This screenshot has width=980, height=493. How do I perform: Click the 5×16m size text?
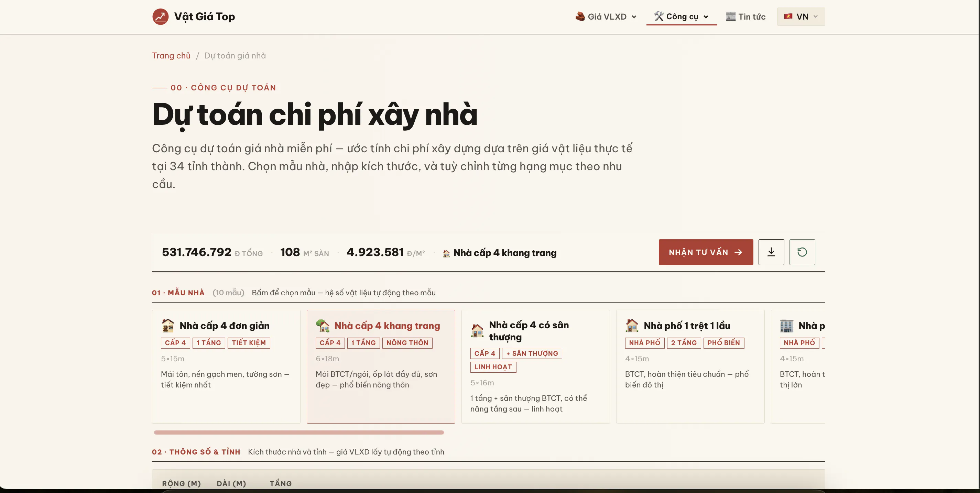pyautogui.click(x=482, y=383)
